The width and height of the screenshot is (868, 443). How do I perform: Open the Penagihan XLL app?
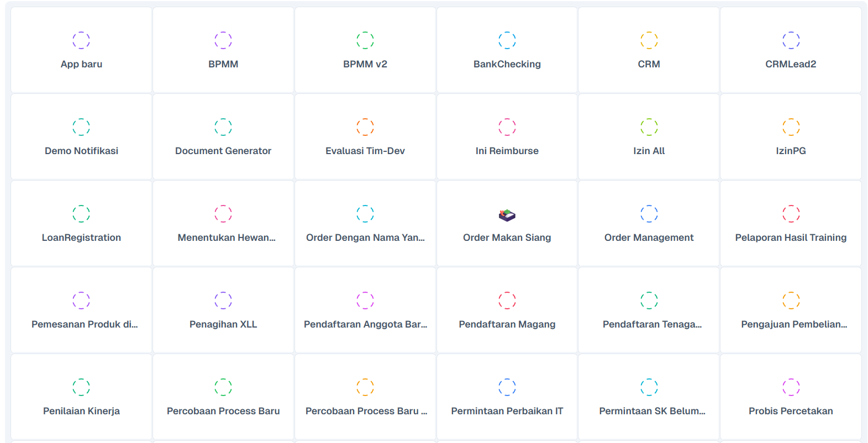[223, 310]
